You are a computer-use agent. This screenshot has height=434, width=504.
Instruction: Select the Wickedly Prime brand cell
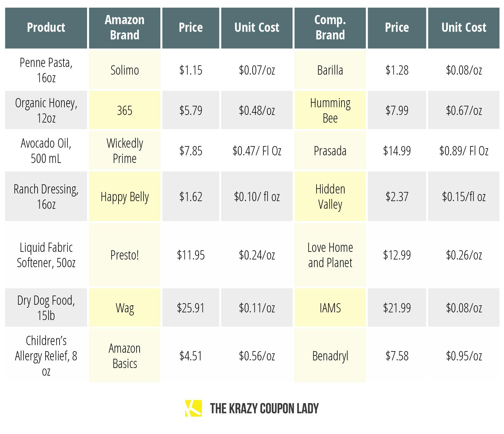125,150
